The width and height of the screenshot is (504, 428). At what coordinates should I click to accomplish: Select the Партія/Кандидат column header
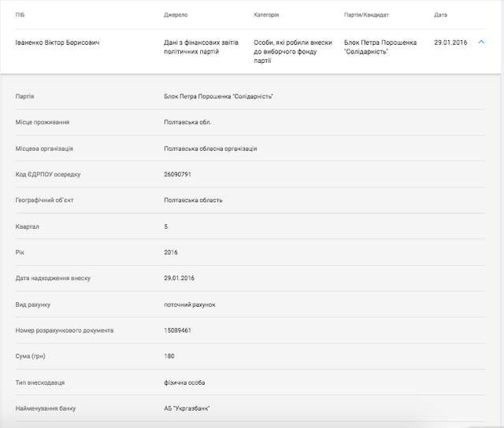click(366, 15)
